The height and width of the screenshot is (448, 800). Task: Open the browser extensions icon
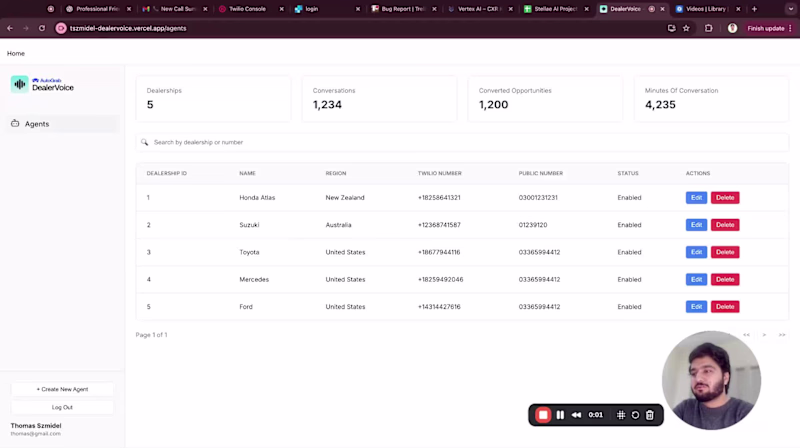pyautogui.click(x=709, y=29)
